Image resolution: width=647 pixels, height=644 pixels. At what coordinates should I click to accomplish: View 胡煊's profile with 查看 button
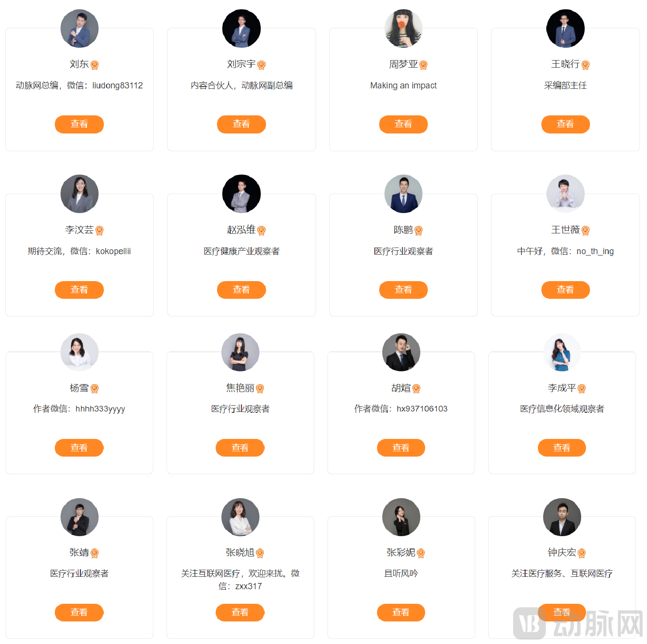click(x=401, y=448)
